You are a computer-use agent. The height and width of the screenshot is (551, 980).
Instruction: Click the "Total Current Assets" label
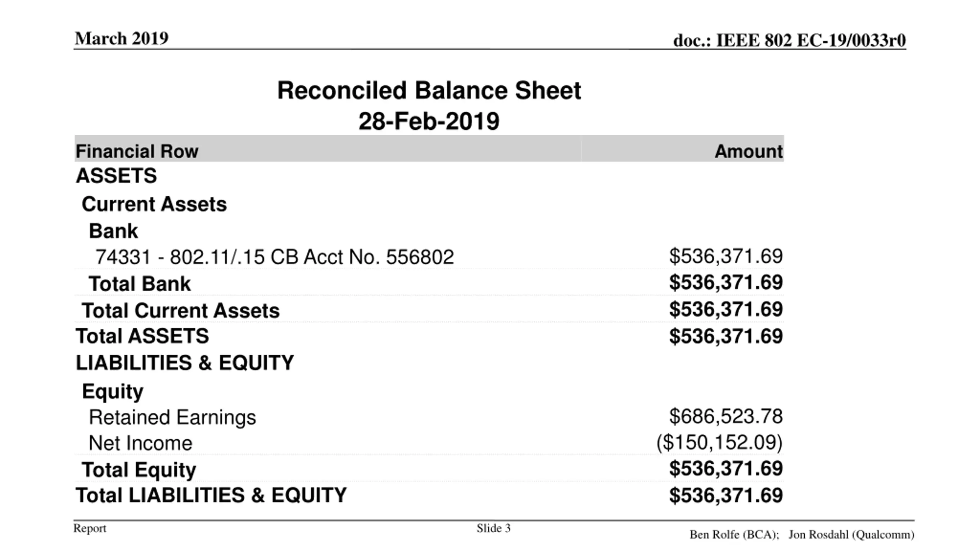point(180,310)
